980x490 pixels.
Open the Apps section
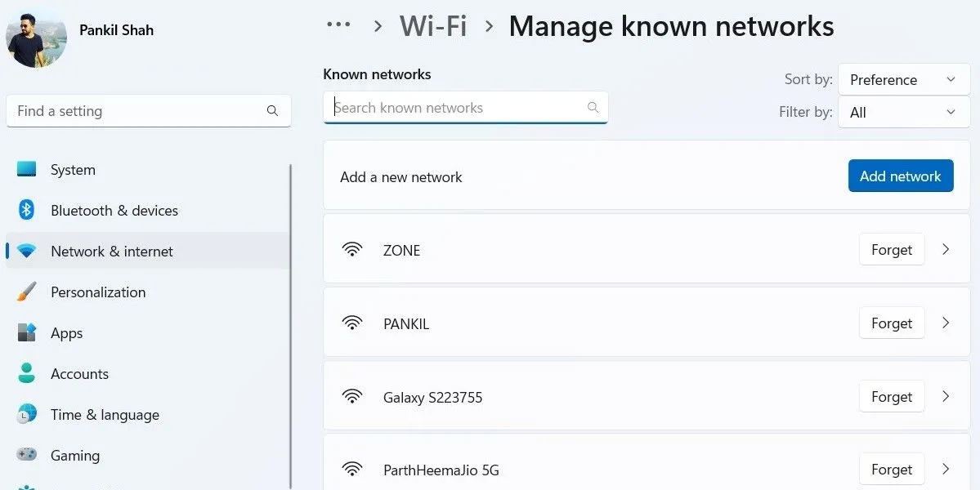pyautogui.click(x=28, y=332)
